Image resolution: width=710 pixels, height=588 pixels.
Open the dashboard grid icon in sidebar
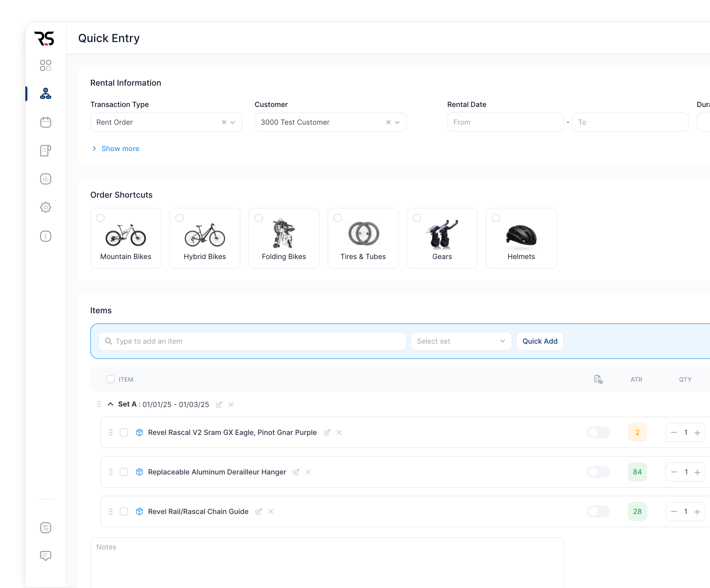click(x=45, y=65)
